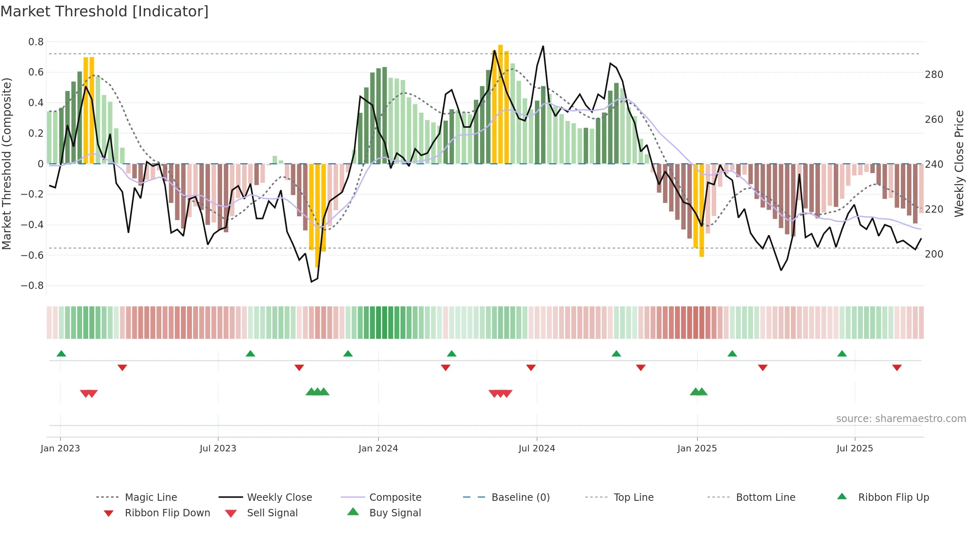
Task: Click the buy signal cluster in late October 2023
Action: point(317,391)
